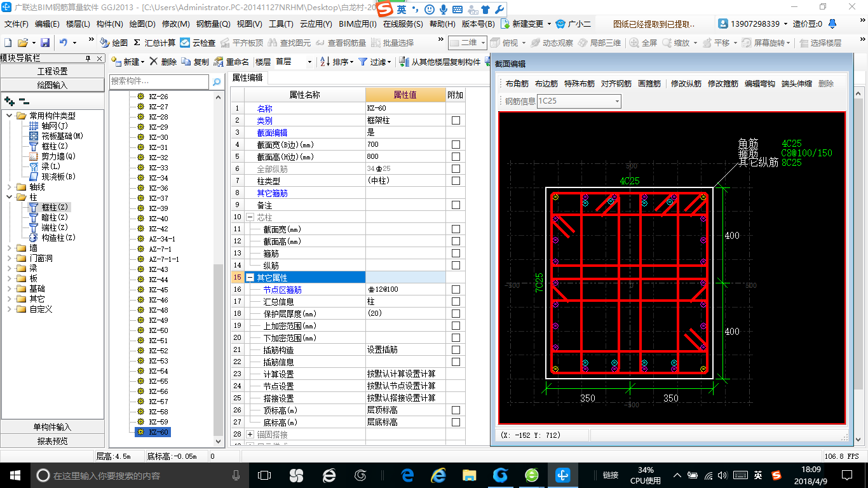Toggle 附加 checkbox for 备注 row
Image resolution: width=868 pixels, height=488 pixels.
pyautogui.click(x=456, y=205)
